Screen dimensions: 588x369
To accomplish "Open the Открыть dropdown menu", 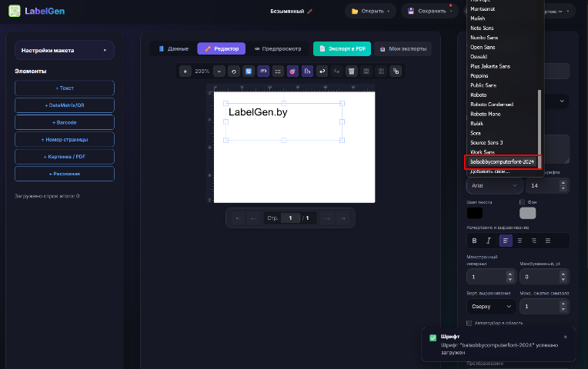I will (x=370, y=12).
